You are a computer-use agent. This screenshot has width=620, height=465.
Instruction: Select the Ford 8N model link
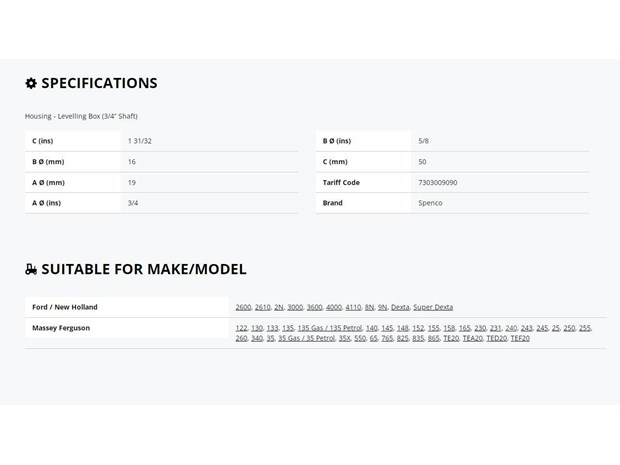tap(369, 307)
